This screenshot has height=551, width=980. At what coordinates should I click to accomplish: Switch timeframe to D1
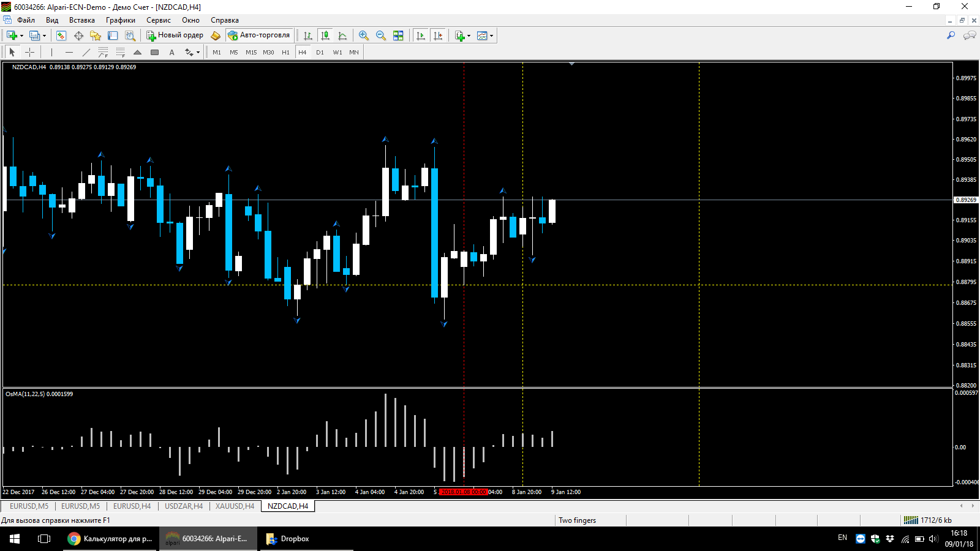click(320, 53)
